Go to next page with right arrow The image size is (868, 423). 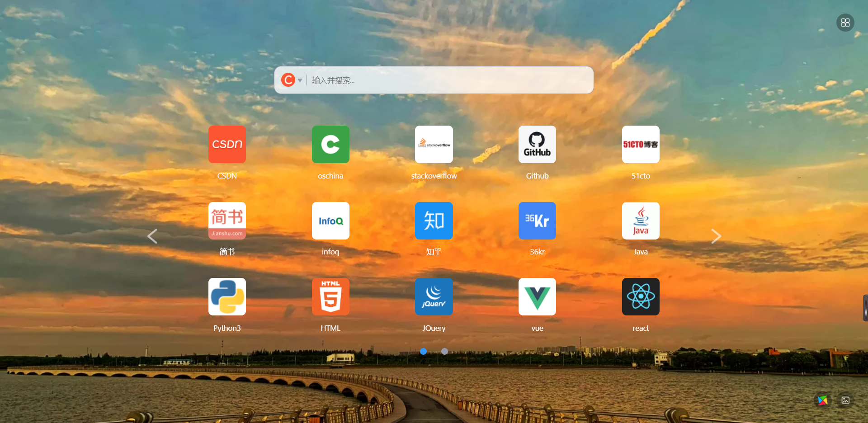716,236
